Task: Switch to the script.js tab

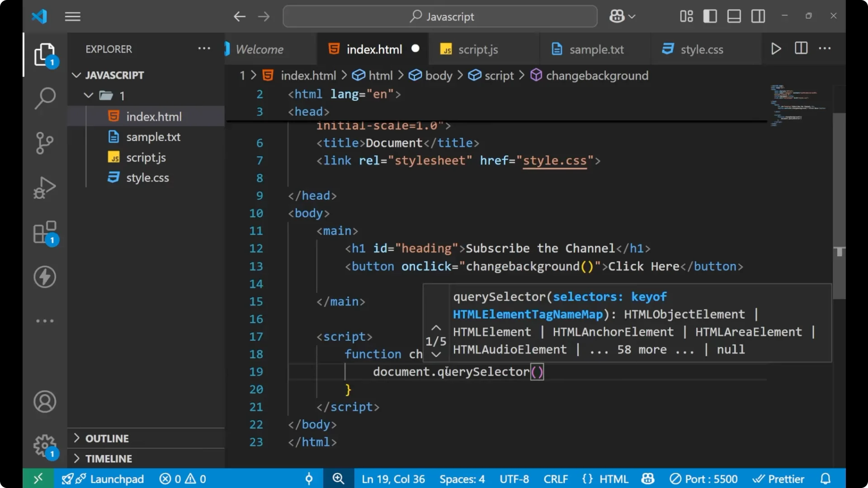Action: 478,49
